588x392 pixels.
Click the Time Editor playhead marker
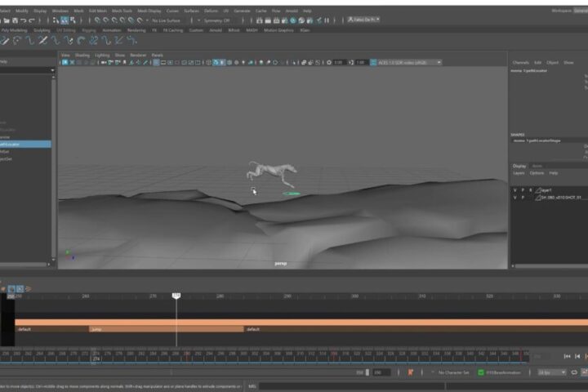pos(176,296)
